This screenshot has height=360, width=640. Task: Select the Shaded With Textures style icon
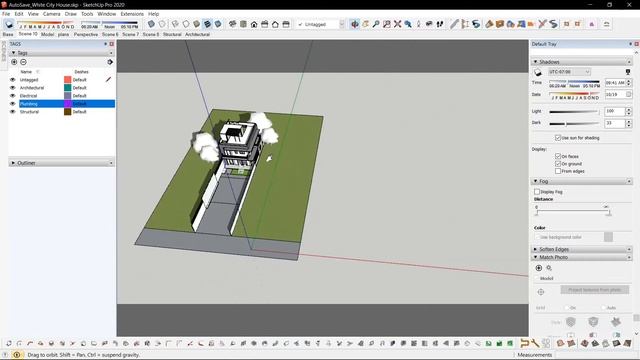[207, 24]
